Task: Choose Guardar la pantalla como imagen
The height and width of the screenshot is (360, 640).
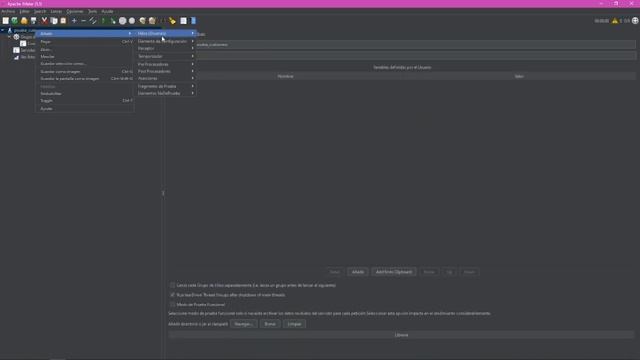Action: click(x=85, y=79)
